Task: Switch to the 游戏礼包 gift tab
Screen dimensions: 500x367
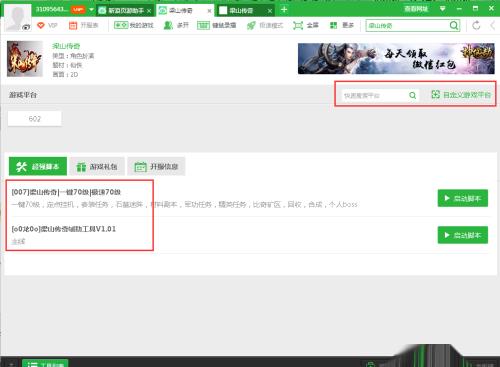Action: [97, 166]
